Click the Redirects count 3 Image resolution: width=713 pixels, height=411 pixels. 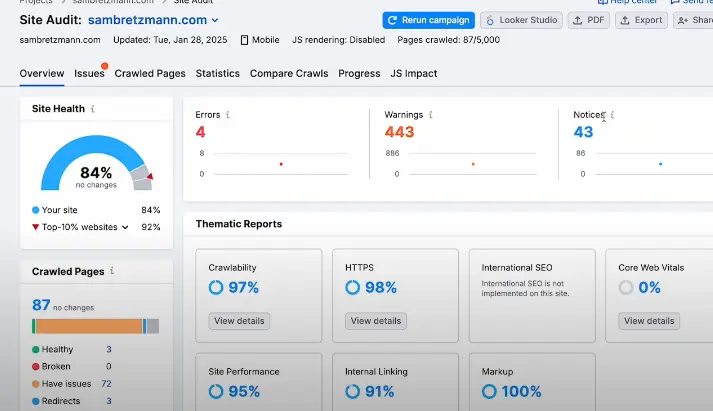[x=109, y=401]
